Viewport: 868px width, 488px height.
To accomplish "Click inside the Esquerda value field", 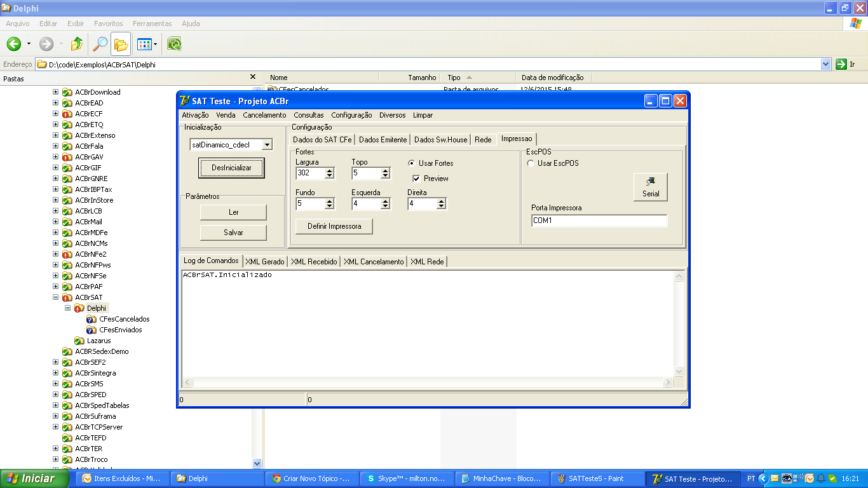I will (366, 204).
